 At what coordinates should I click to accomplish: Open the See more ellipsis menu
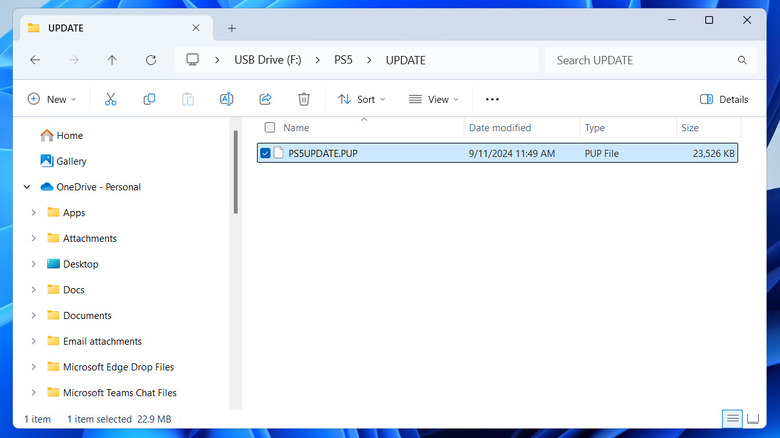[491, 99]
